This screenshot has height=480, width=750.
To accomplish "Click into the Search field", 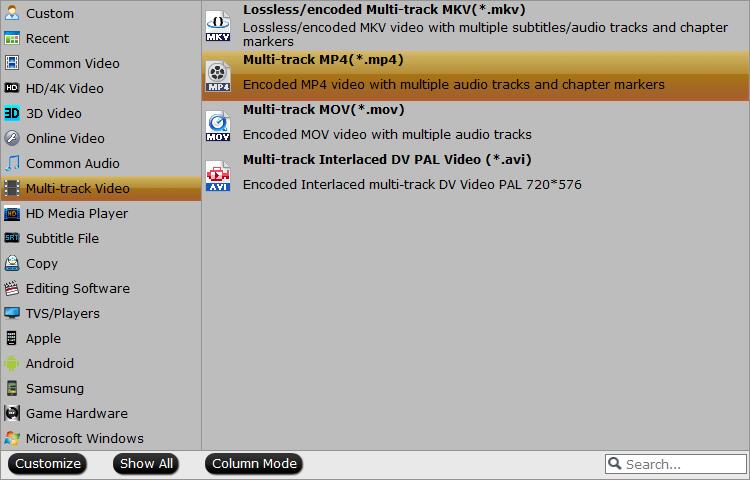I will click(675, 464).
